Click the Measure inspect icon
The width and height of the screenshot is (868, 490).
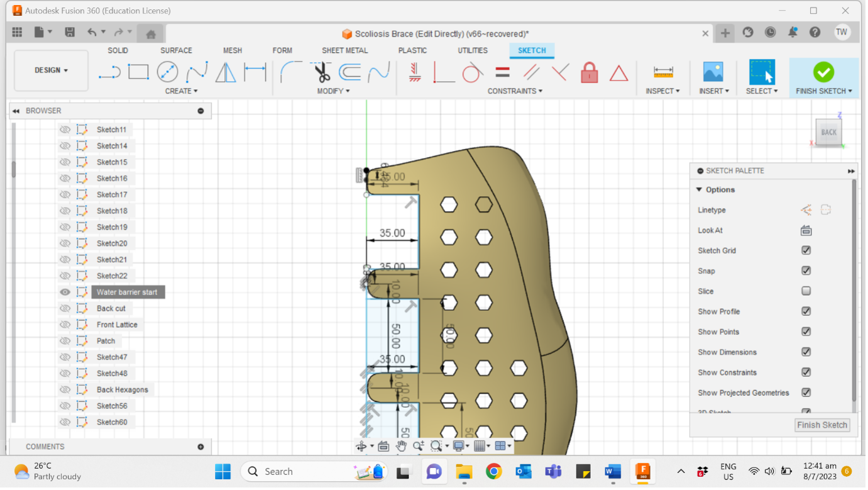[x=663, y=72]
